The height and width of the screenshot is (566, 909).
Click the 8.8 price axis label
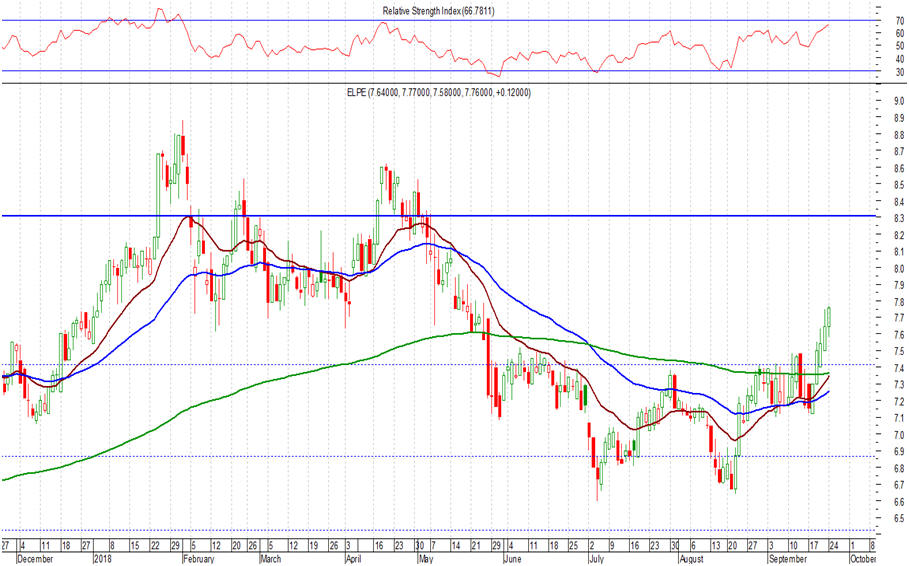pos(899,135)
